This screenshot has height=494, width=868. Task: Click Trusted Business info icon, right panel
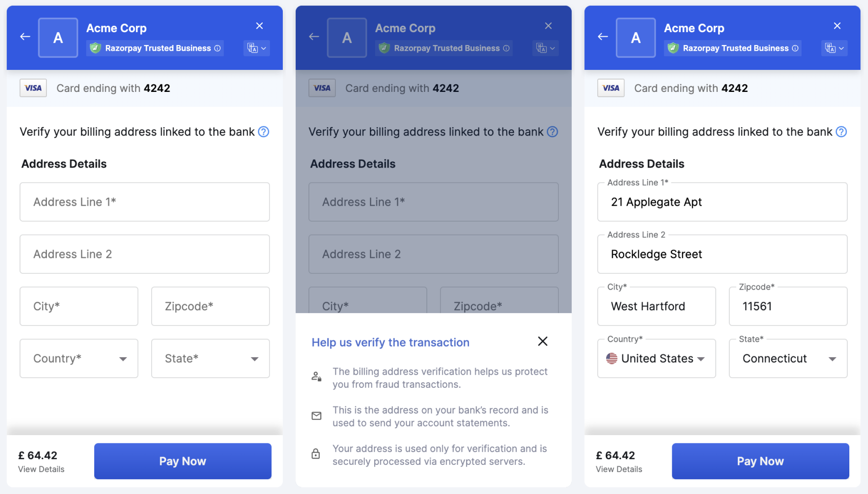pyautogui.click(x=795, y=48)
